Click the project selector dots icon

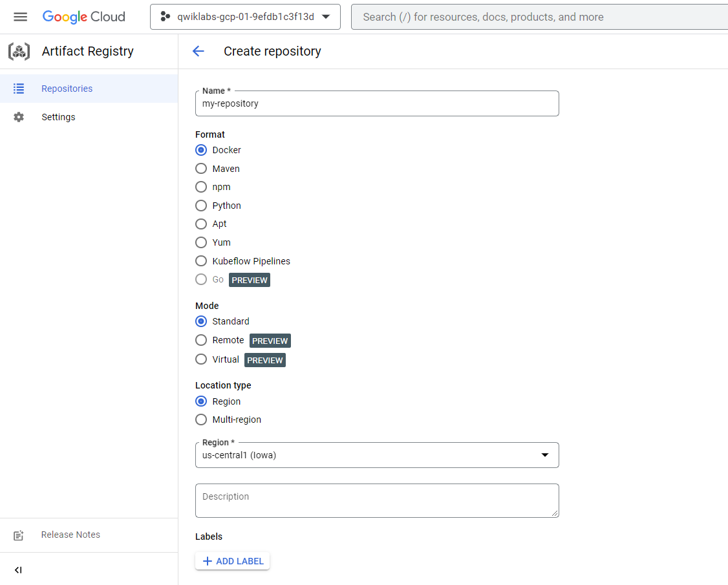pos(166,17)
